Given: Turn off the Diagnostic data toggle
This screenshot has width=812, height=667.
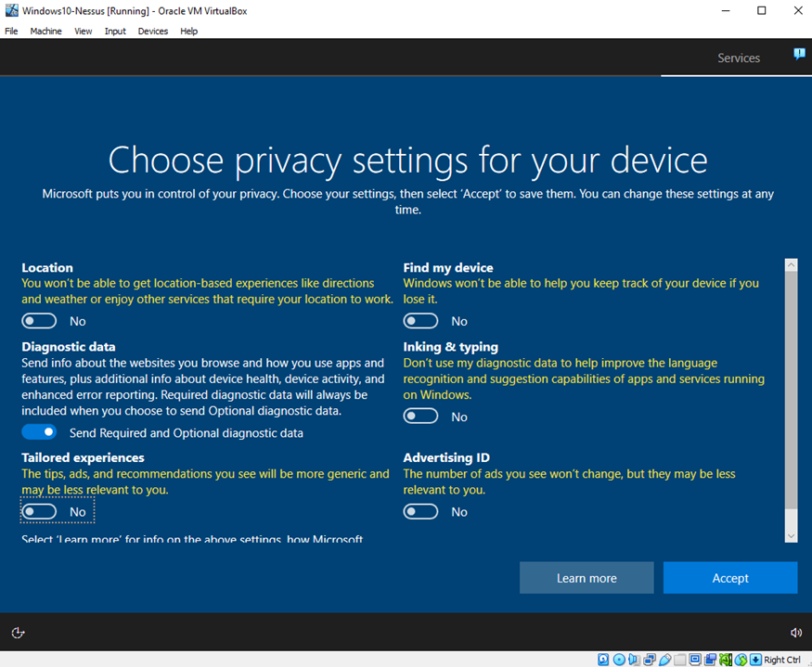Looking at the screenshot, I should (40, 432).
